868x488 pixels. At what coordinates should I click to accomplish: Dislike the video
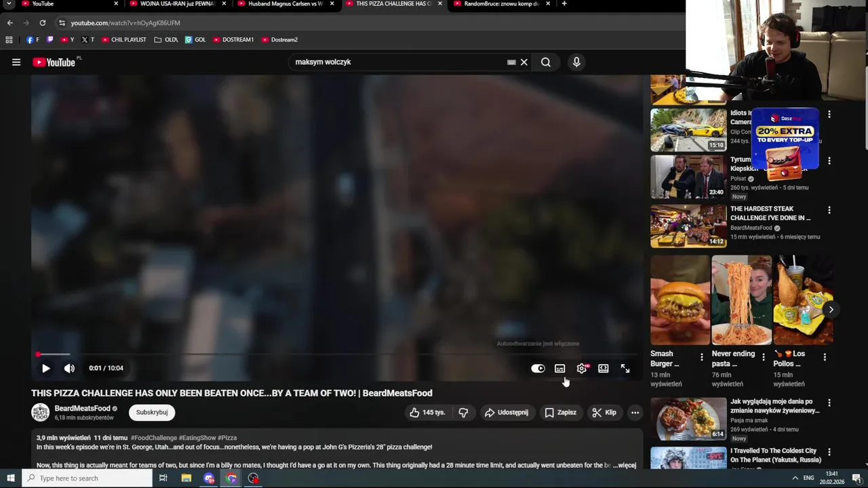[x=463, y=412]
